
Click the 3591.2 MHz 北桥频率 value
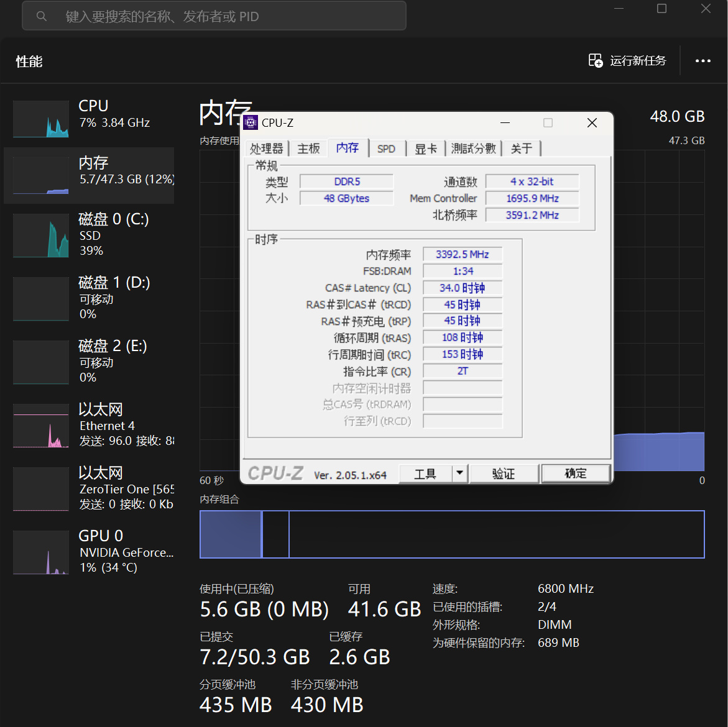pos(532,215)
